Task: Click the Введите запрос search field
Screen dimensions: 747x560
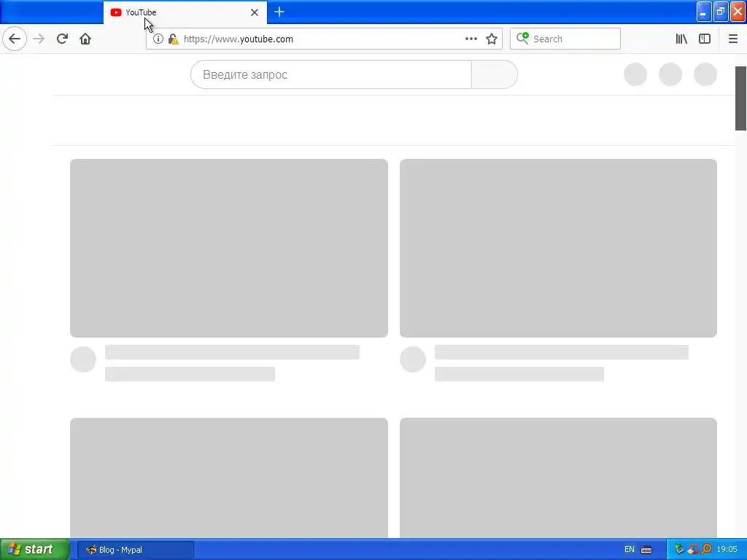Action: 331,74
